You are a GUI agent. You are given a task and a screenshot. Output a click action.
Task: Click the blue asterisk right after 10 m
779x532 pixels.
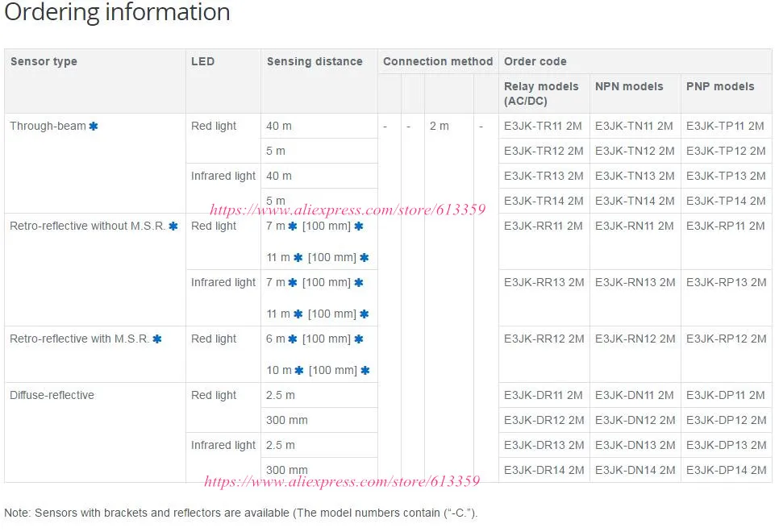tap(298, 370)
